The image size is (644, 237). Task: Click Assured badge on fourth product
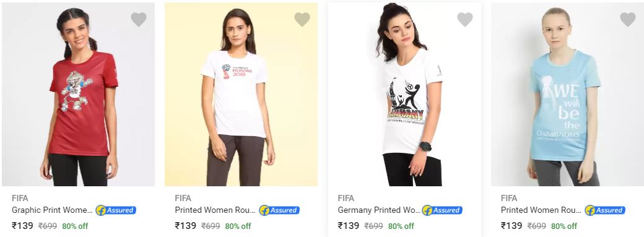click(x=605, y=210)
